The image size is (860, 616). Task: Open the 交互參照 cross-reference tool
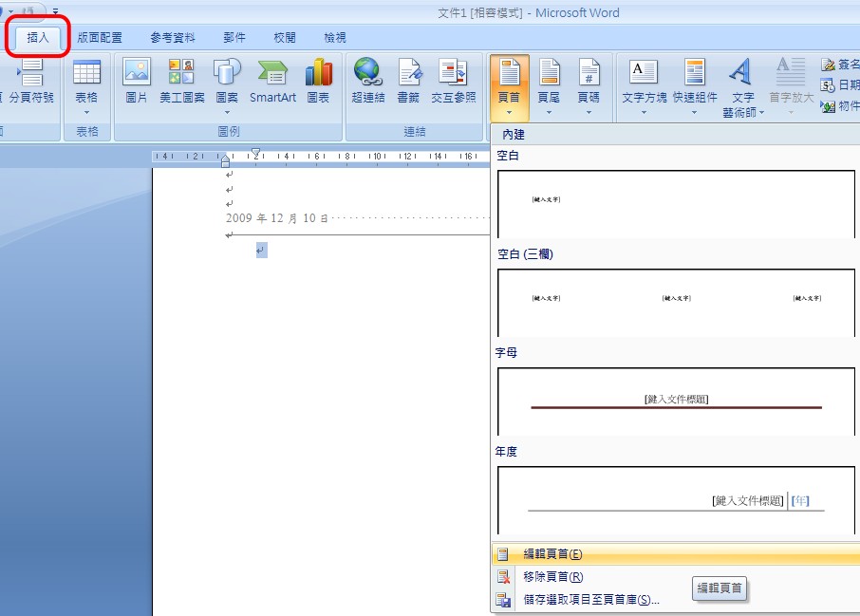[x=454, y=80]
